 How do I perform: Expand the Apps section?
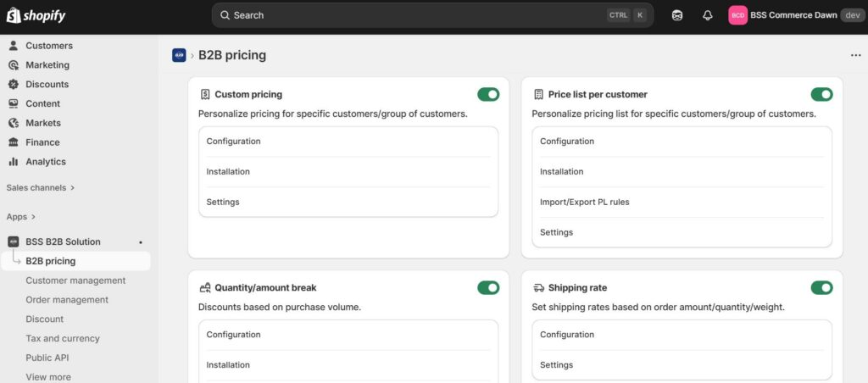(21, 217)
